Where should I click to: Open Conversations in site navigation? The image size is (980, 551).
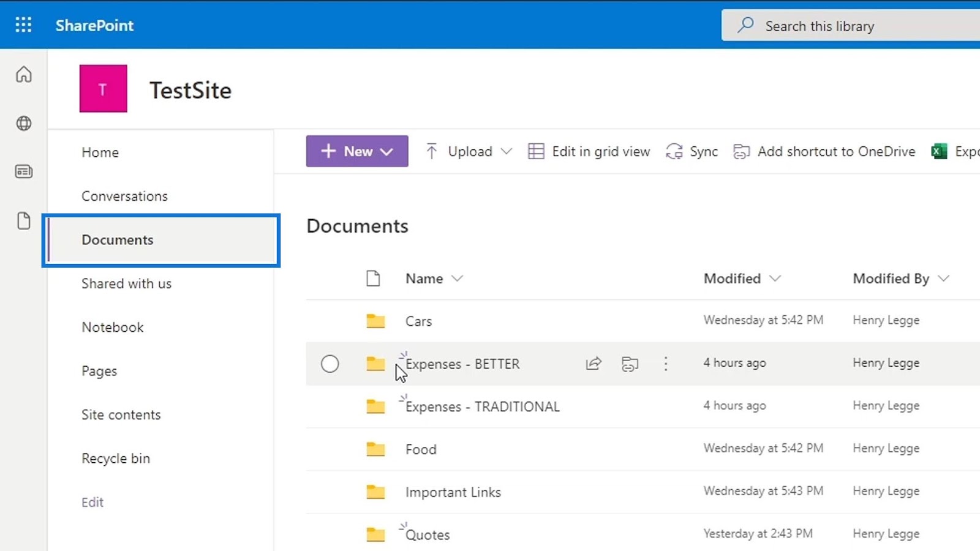124,196
